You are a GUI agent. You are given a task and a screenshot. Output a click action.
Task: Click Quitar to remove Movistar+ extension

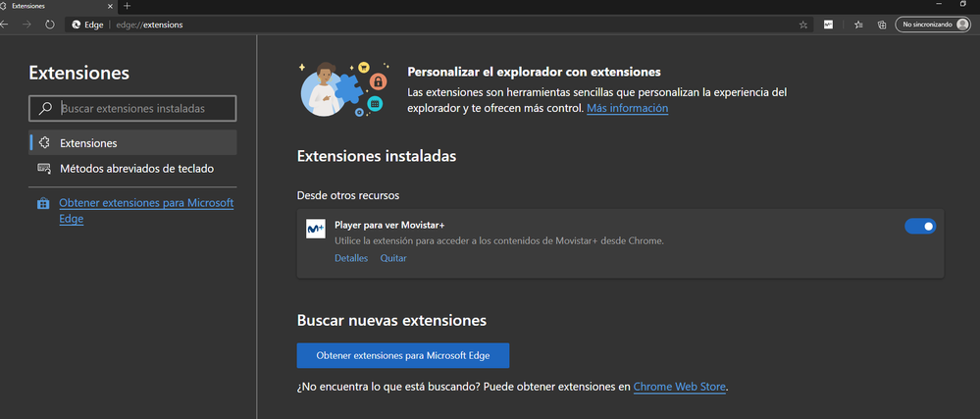point(393,258)
